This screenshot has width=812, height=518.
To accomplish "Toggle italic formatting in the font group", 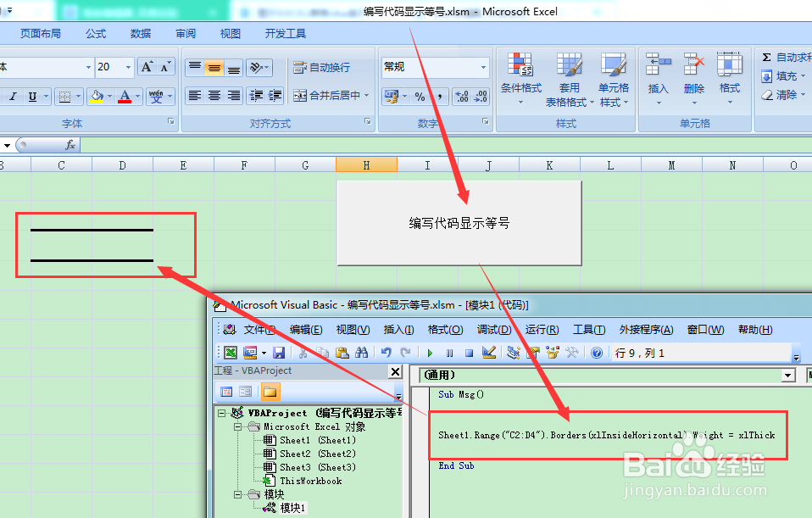I will tap(14, 97).
